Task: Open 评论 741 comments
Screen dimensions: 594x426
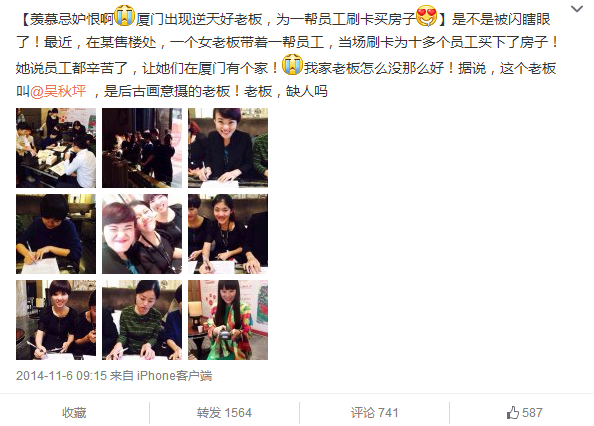Action: [x=374, y=412]
